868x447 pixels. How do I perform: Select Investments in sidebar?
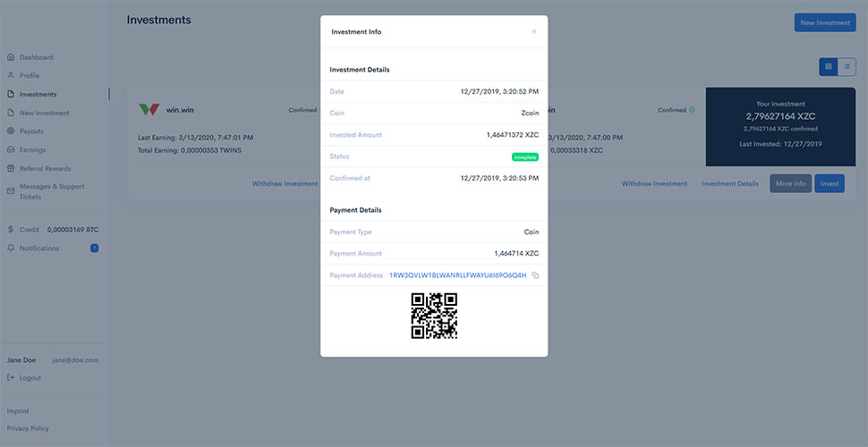[x=38, y=94]
